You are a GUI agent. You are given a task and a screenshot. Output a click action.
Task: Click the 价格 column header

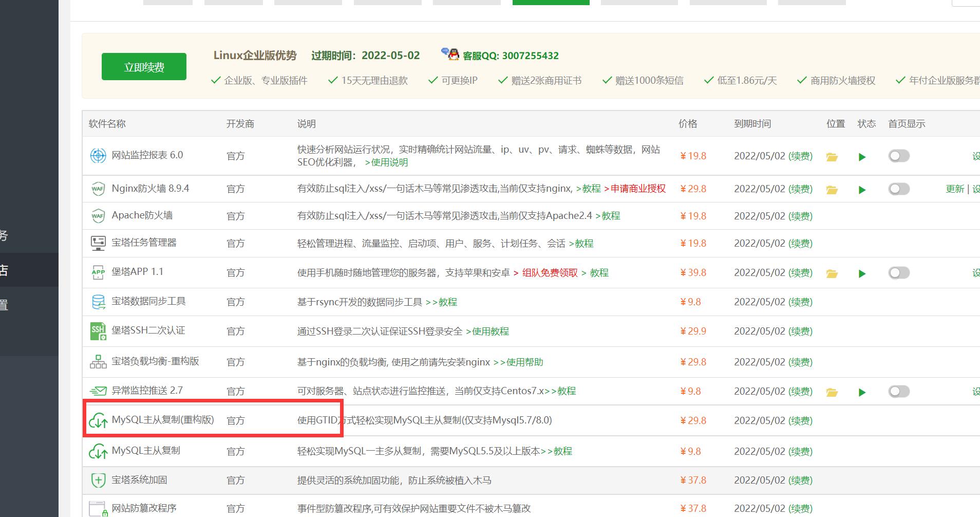[x=688, y=123]
